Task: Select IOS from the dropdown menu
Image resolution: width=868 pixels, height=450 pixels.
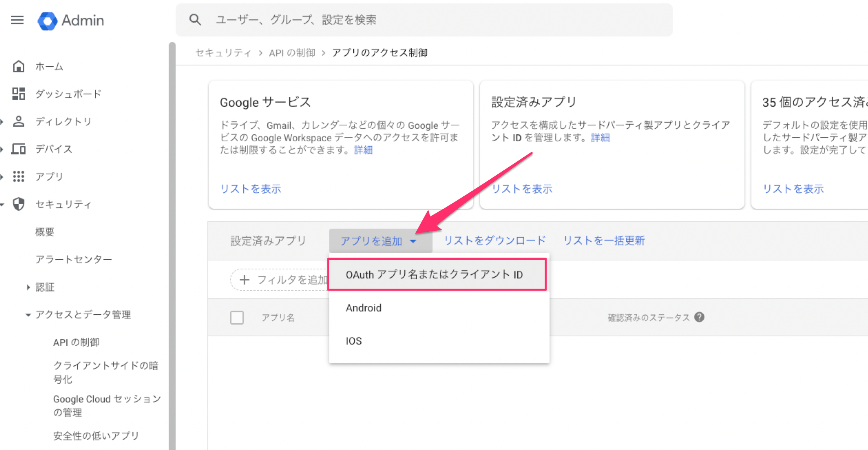Action: (x=439, y=341)
